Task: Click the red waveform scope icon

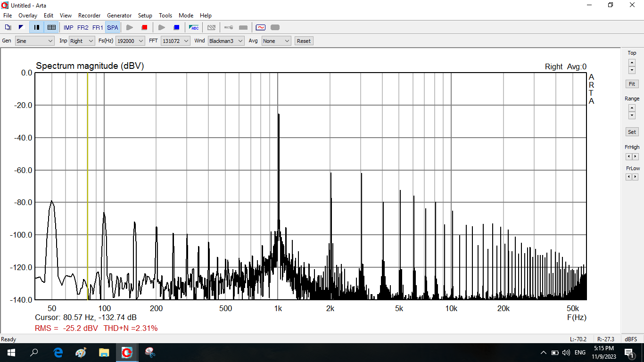Action: tap(261, 28)
